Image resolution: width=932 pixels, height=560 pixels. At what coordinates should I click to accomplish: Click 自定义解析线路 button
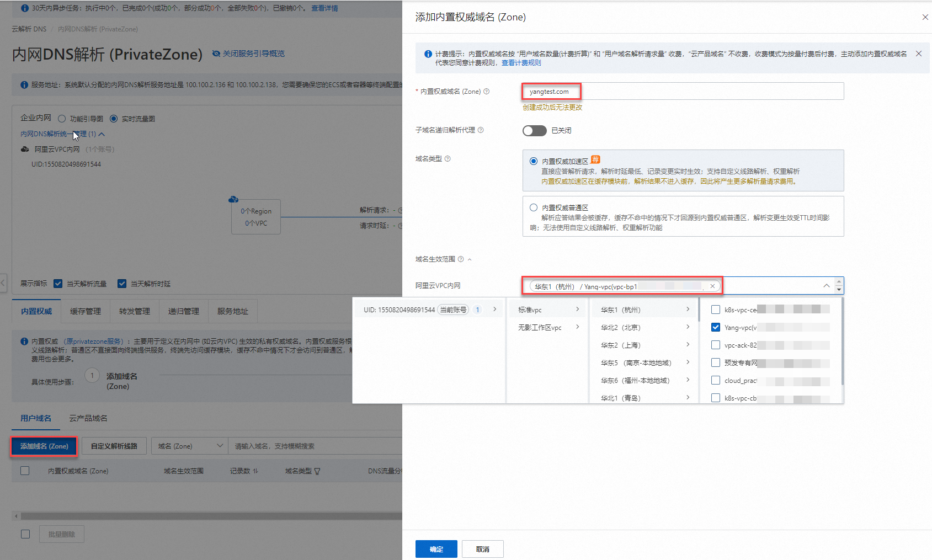point(114,446)
